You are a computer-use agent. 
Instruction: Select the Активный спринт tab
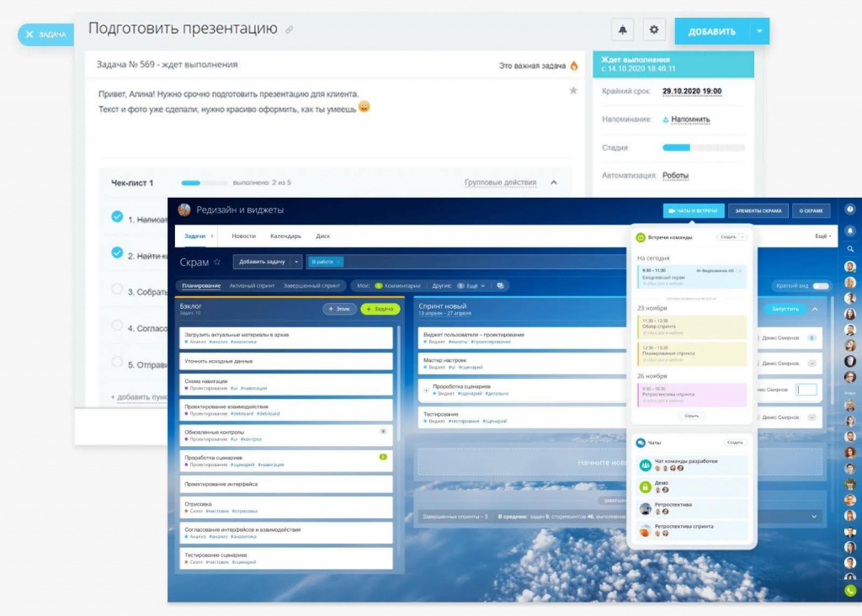tap(252, 286)
